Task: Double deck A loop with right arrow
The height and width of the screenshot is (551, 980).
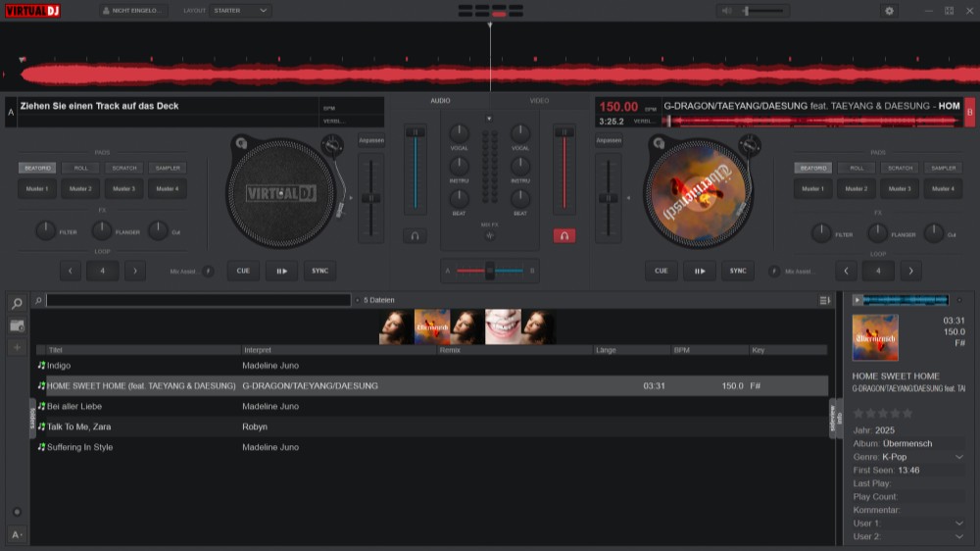Action: [134, 271]
